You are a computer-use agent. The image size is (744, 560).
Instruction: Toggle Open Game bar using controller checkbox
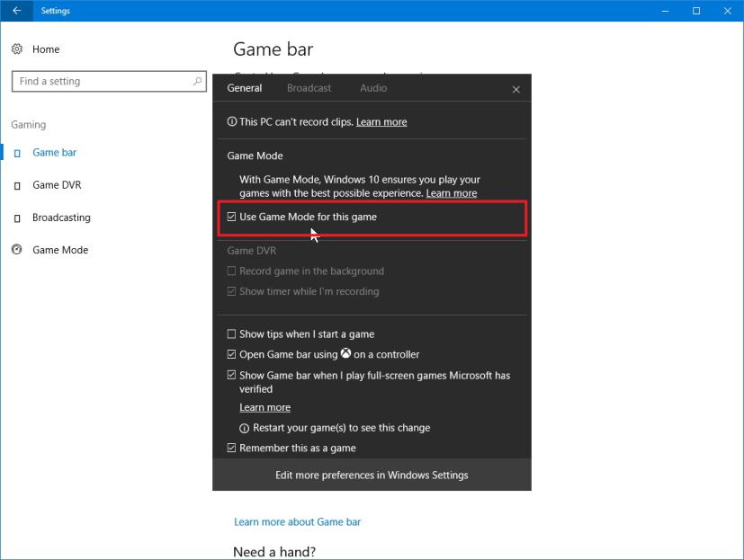tap(231, 354)
